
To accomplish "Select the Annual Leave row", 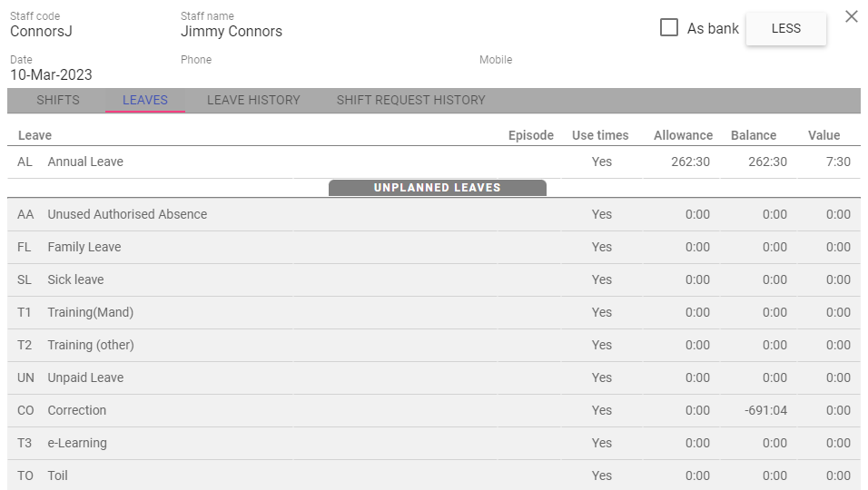I will (x=85, y=162).
